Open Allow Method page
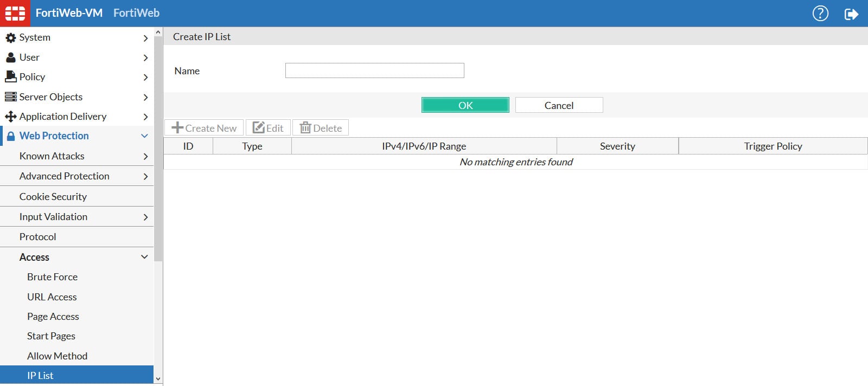This screenshot has width=868, height=386. (77, 356)
